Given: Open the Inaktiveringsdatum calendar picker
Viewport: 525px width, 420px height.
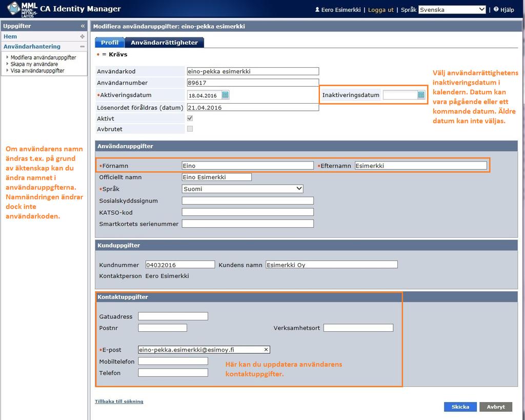Looking at the screenshot, I should pos(421,95).
